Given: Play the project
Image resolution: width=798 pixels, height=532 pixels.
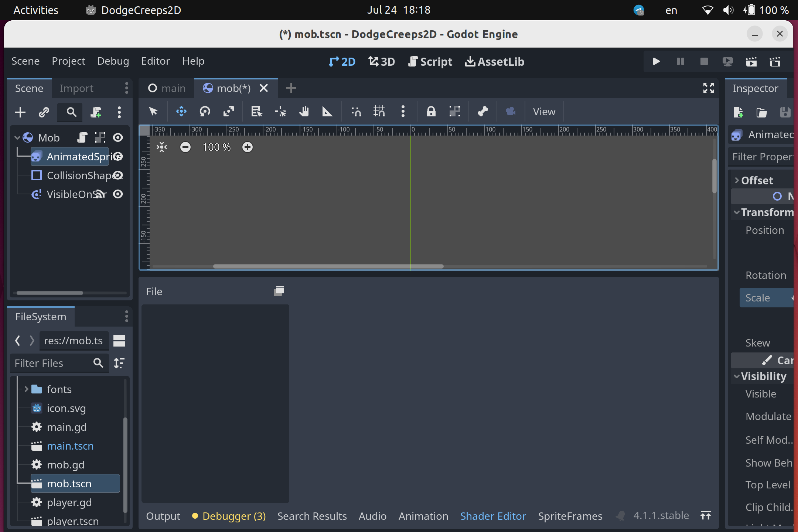Looking at the screenshot, I should tap(656, 61).
